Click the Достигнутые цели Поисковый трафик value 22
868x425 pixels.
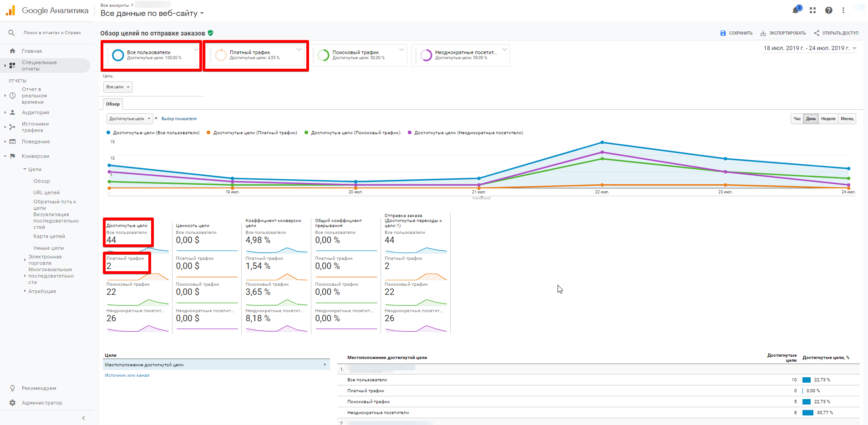tap(112, 292)
